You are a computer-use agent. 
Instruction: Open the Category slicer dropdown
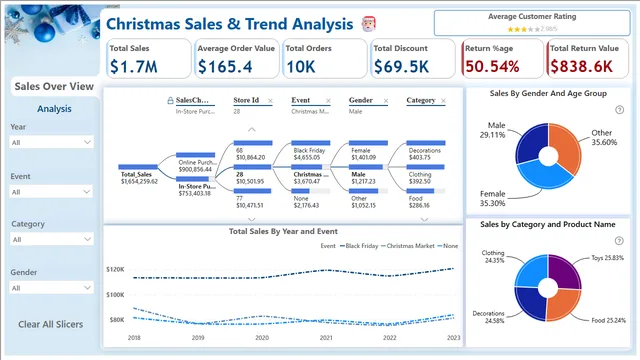(x=51, y=239)
